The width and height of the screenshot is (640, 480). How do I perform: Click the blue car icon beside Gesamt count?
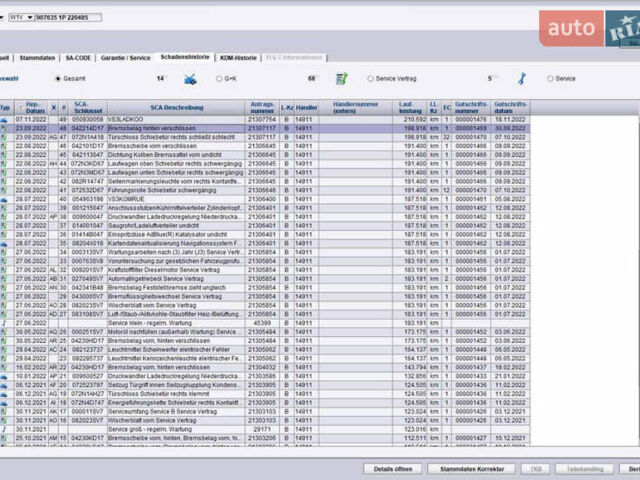click(x=191, y=78)
